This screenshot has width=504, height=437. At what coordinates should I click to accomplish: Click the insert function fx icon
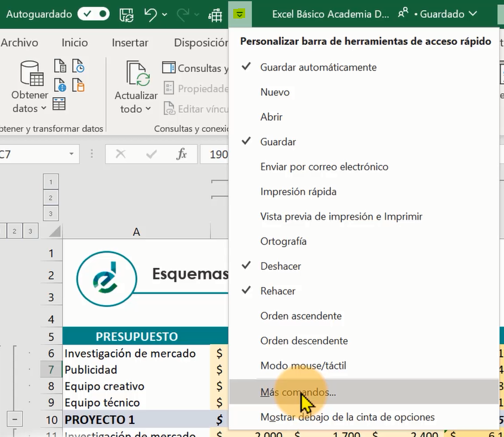click(x=181, y=154)
